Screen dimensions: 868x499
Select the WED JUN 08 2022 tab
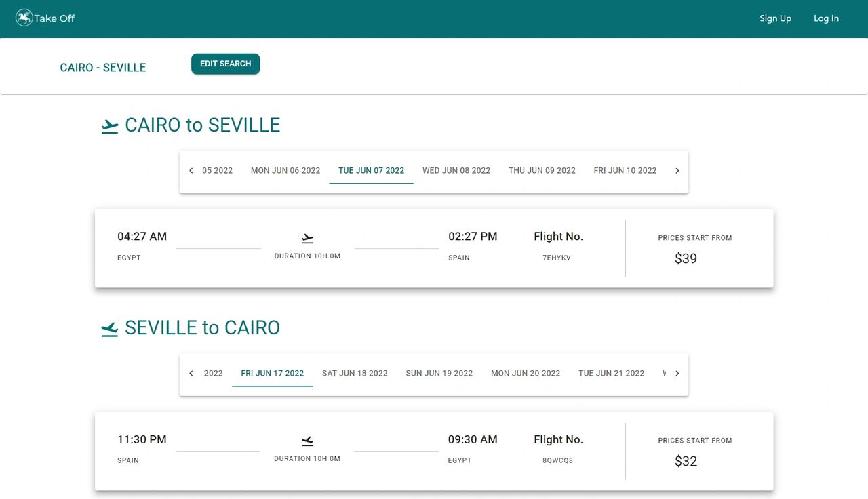(456, 171)
